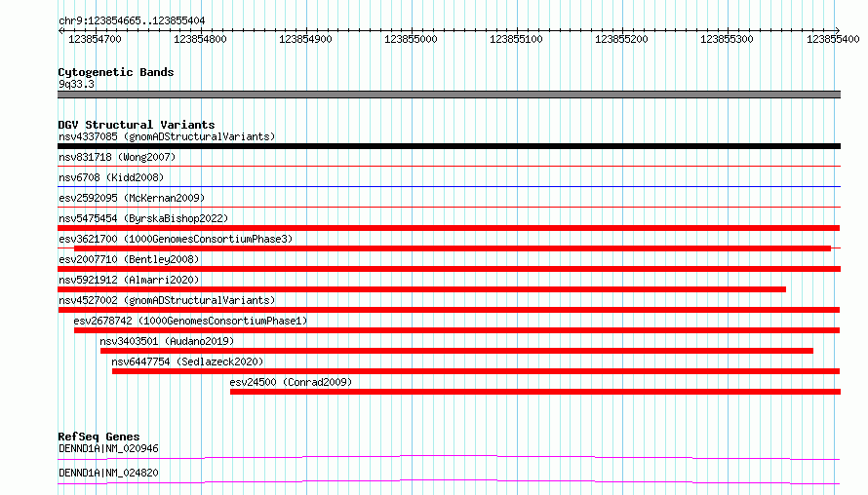The height and width of the screenshot is (495, 868).
Task: Select the red nsv5475454 variant bar
Action: tap(449, 228)
